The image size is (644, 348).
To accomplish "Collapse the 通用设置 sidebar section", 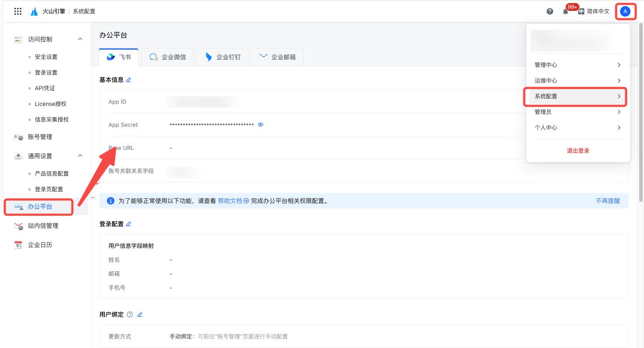I will (x=80, y=156).
